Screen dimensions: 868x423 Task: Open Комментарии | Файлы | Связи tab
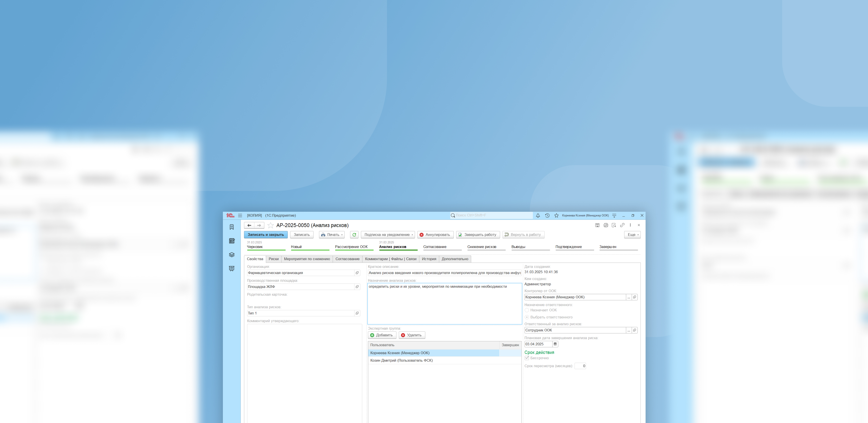coord(391,259)
